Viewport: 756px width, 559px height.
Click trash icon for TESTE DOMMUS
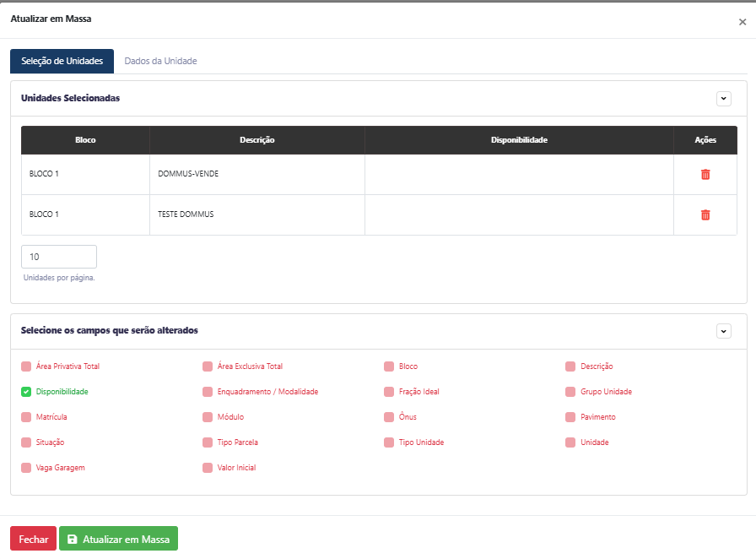click(705, 214)
